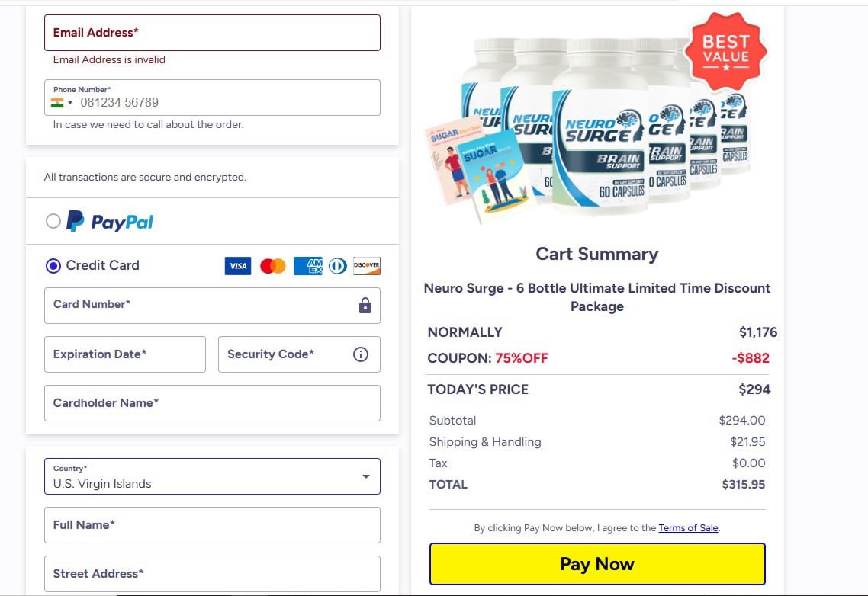Click the Discover card icon
Viewport: 868px width, 596px height.
(x=367, y=265)
